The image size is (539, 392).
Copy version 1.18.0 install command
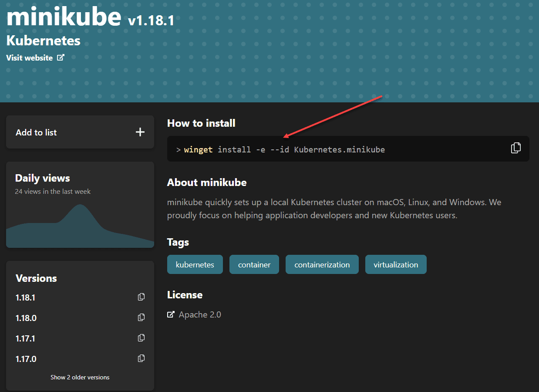coord(141,318)
